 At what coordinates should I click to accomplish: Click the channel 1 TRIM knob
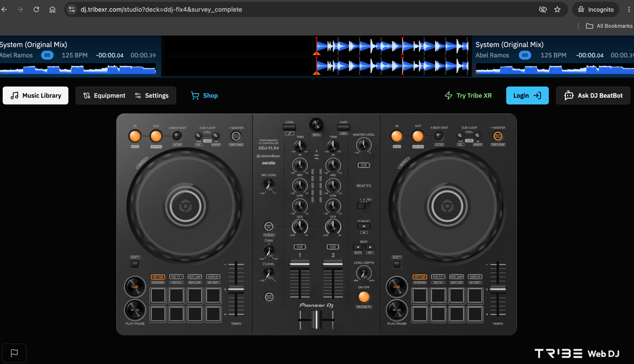(x=300, y=146)
